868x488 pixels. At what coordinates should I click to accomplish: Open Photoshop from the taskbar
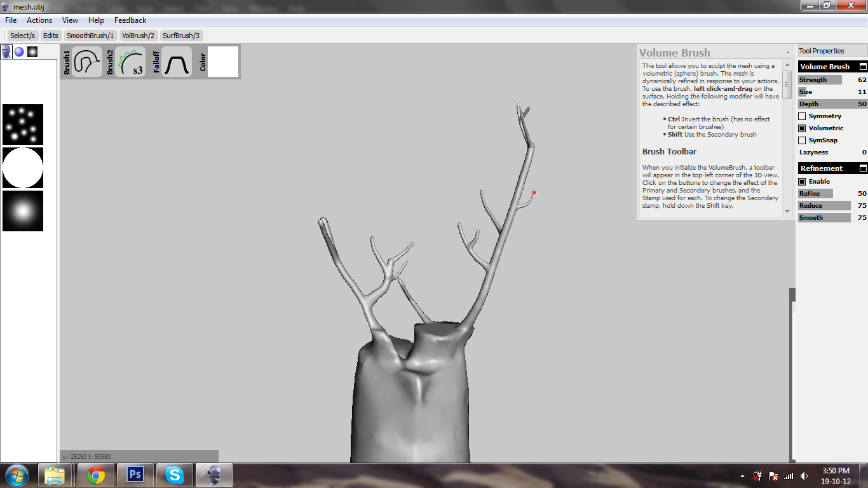(135, 475)
